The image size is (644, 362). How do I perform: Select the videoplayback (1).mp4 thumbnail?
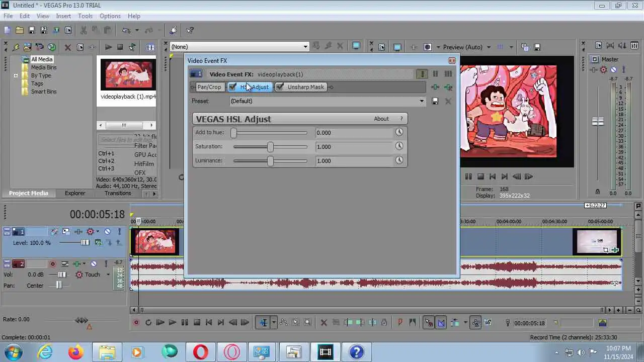point(128,75)
